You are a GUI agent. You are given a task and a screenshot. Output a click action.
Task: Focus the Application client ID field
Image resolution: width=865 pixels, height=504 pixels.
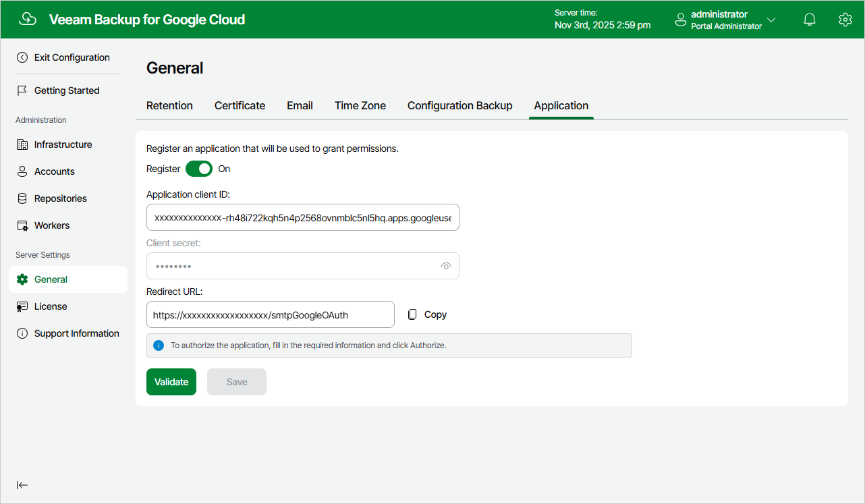(303, 217)
